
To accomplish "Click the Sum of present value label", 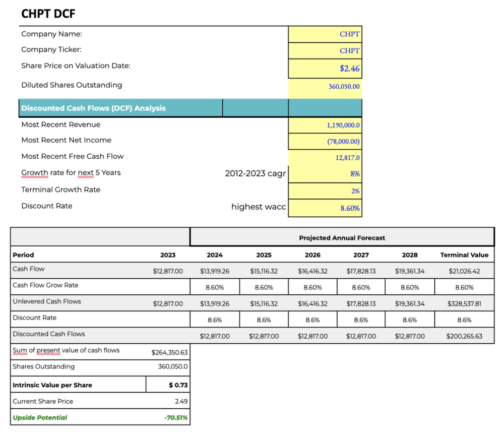I will coord(66,350).
